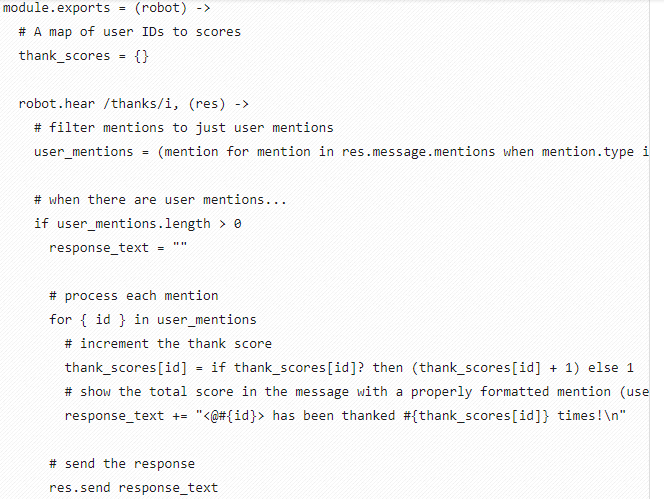Screen dimensions: 664x499
Task: Click the for { id } in user_mentions line
Action: click(x=152, y=319)
